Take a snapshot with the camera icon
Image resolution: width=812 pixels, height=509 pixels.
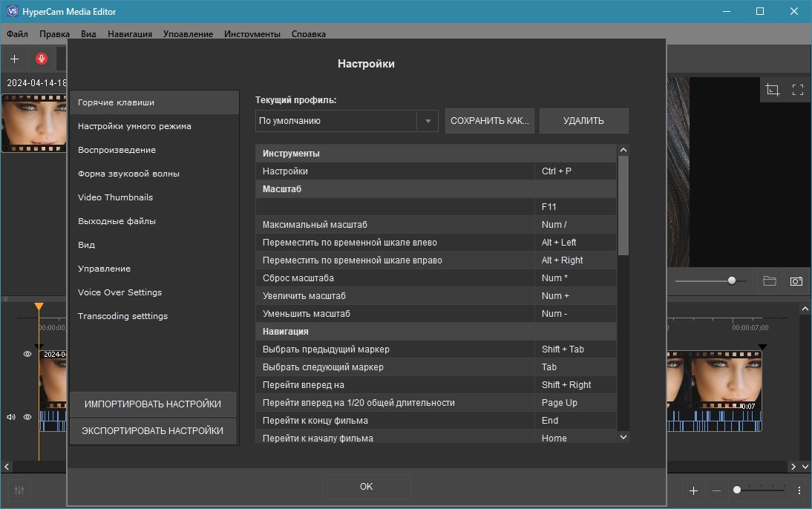click(x=796, y=281)
